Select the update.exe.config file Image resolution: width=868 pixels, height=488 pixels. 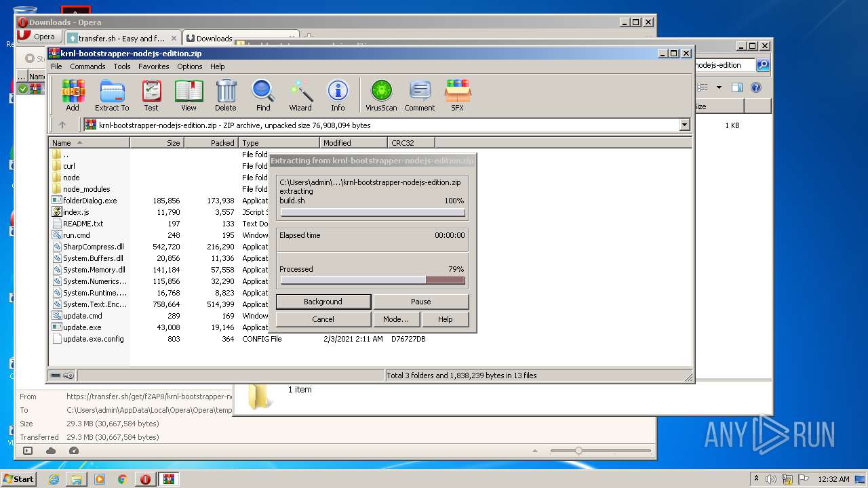pos(93,339)
